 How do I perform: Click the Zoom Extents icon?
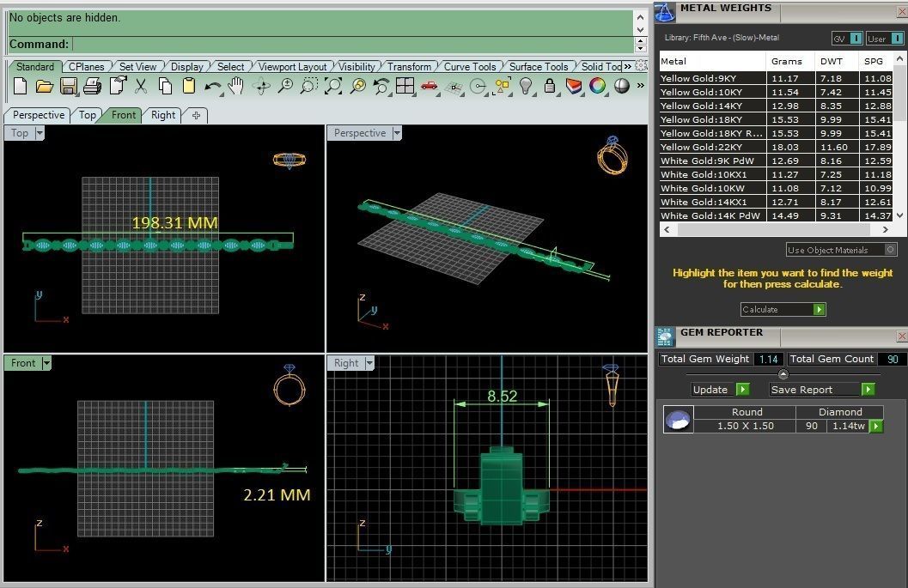(x=333, y=87)
